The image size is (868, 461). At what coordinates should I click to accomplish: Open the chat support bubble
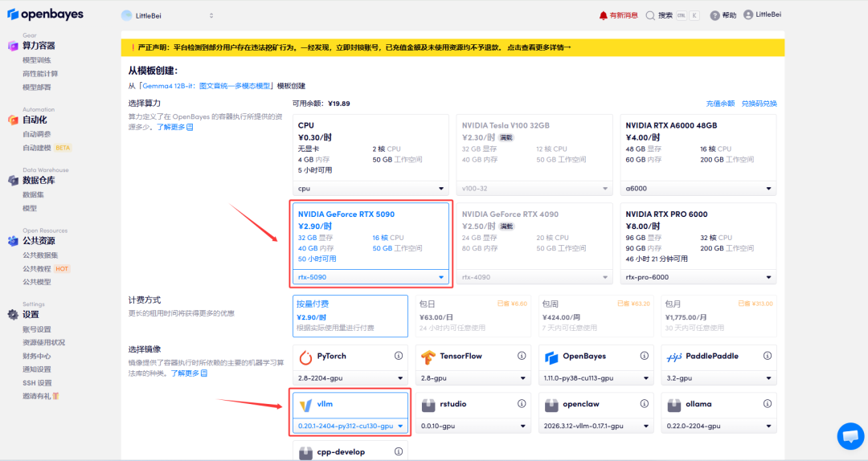click(x=850, y=436)
